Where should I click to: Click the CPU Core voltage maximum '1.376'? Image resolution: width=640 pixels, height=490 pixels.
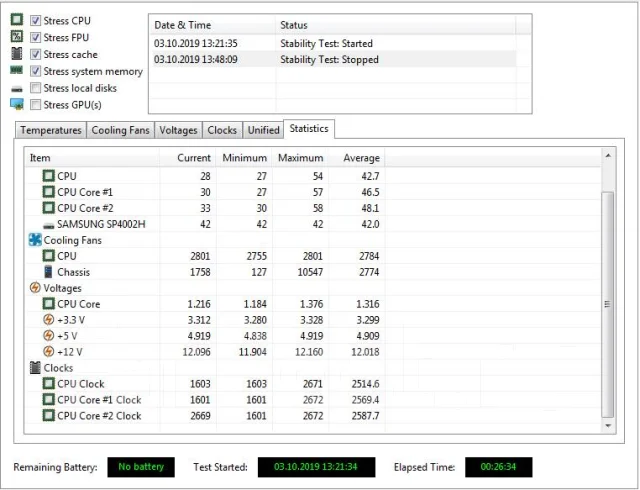click(311, 304)
